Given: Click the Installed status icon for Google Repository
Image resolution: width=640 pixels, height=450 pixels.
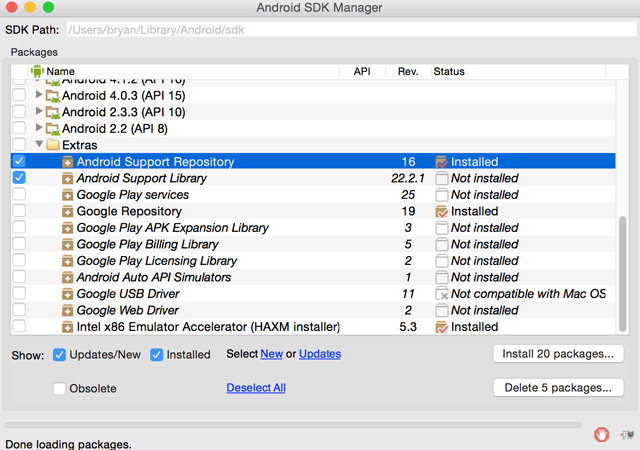Looking at the screenshot, I should [441, 211].
